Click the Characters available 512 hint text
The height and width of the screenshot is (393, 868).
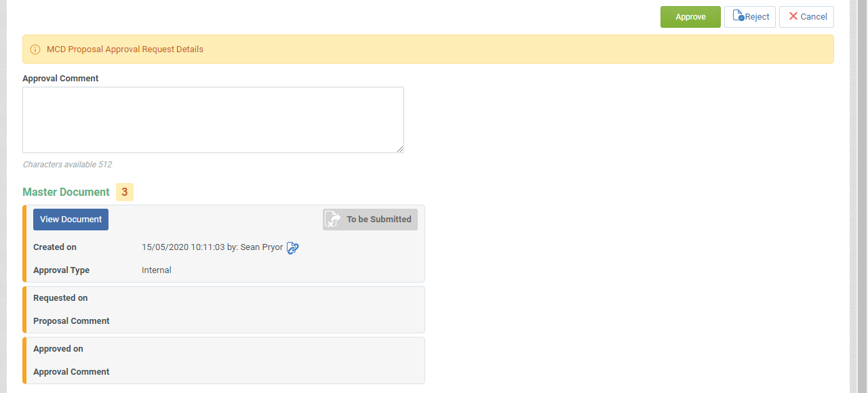(x=67, y=165)
